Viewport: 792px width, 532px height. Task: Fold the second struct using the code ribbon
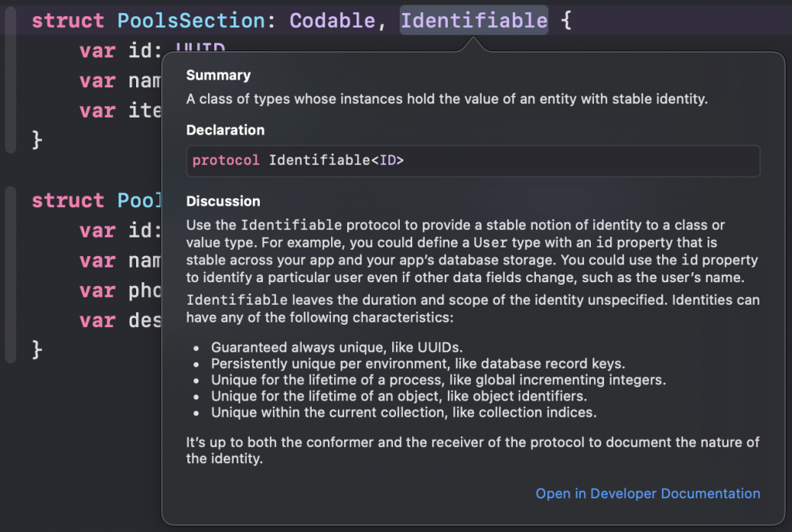point(9,275)
